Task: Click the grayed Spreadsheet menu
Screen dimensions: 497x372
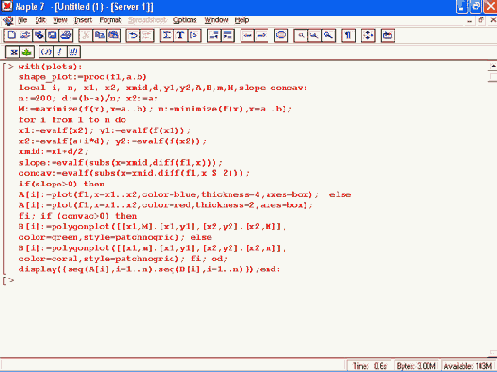Action: pyautogui.click(x=147, y=20)
